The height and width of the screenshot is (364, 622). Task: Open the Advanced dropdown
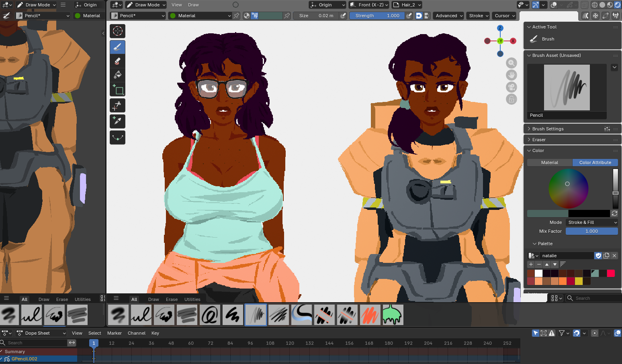449,16
